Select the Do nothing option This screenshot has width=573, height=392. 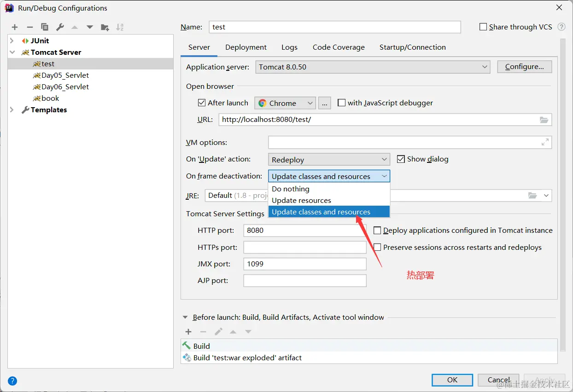pos(329,189)
